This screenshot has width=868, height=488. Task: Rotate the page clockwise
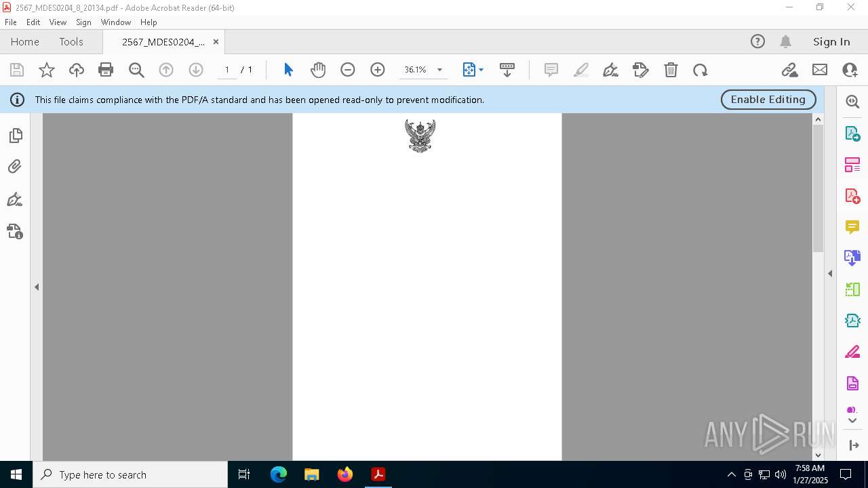click(701, 70)
